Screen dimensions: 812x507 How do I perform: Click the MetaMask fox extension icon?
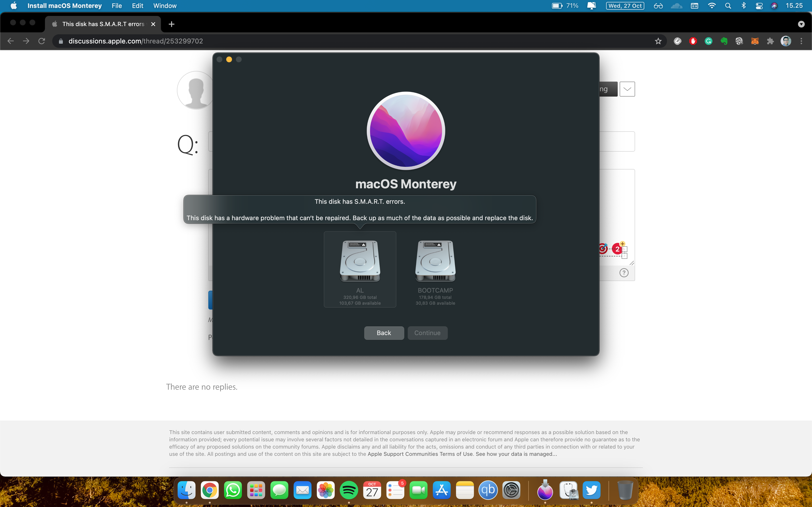(x=755, y=41)
